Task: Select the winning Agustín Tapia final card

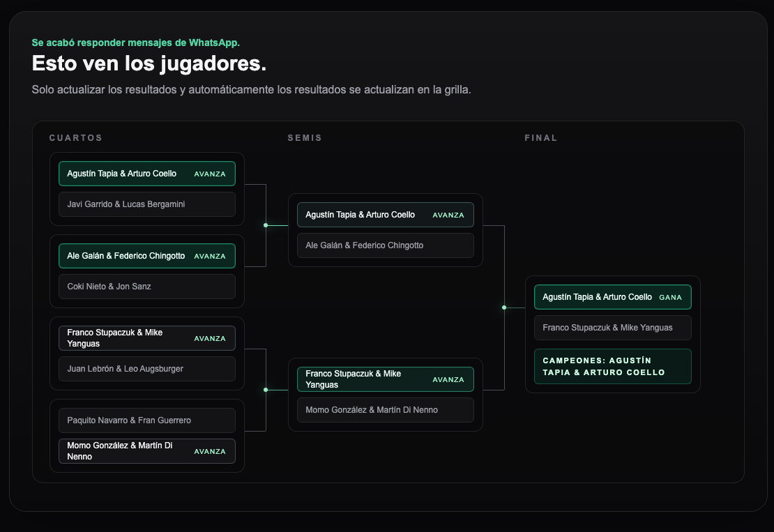Action: 612,297
